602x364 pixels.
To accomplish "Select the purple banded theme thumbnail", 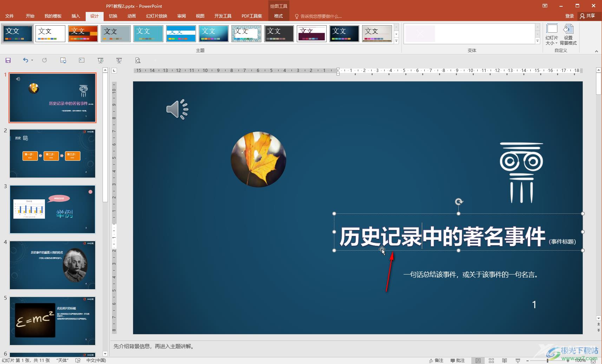I will coord(312,34).
